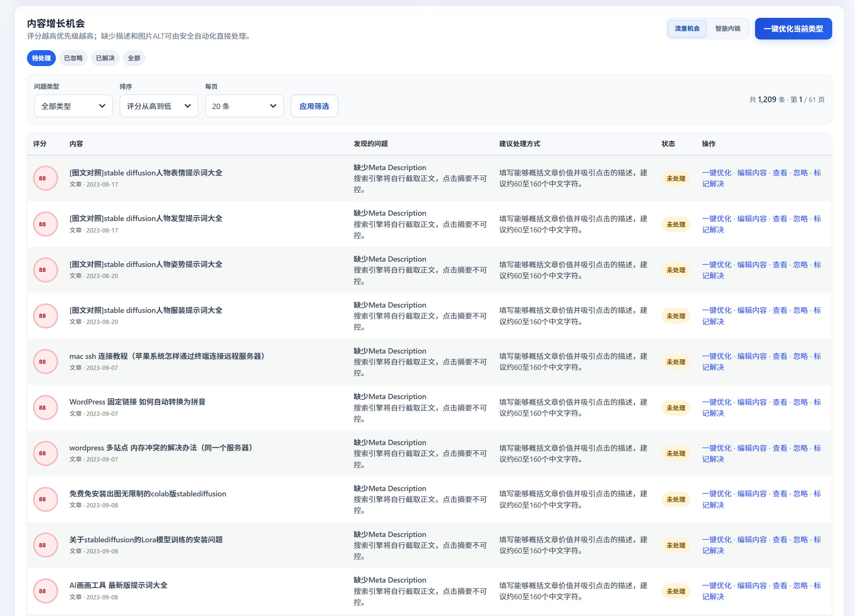The height and width of the screenshot is (616, 855).
Task: Switch to the 流量机会 view
Action: click(687, 28)
